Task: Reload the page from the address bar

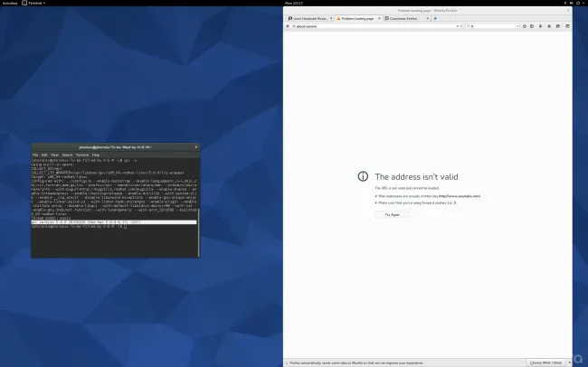Action: coord(461,26)
